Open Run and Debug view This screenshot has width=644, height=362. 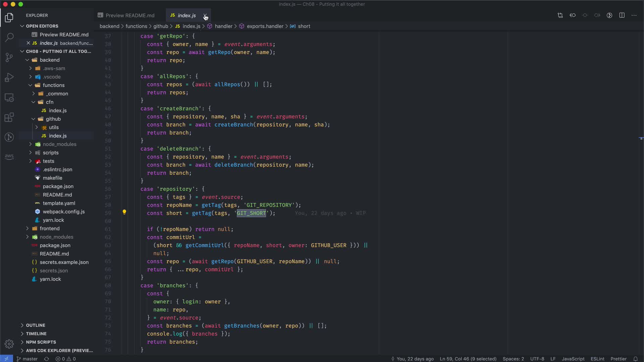coord(9,77)
